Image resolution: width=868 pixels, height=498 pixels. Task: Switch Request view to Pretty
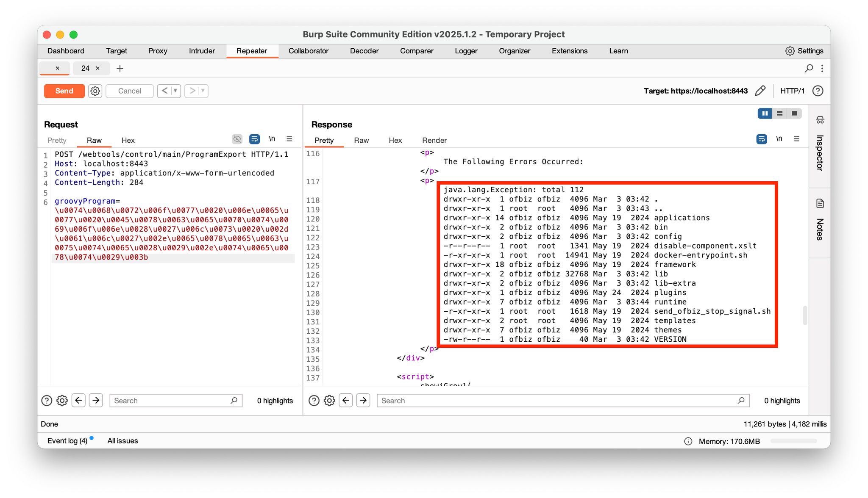pyautogui.click(x=57, y=140)
